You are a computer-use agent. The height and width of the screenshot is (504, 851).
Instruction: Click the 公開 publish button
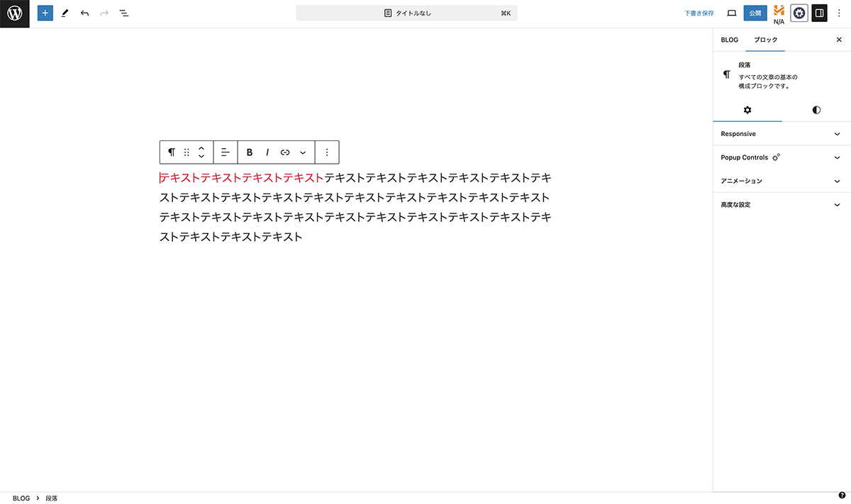[755, 13]
